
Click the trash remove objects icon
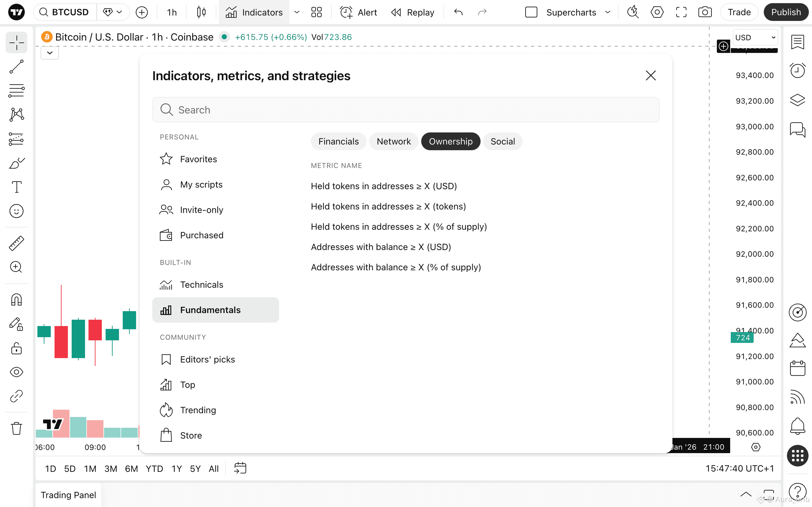16,428
